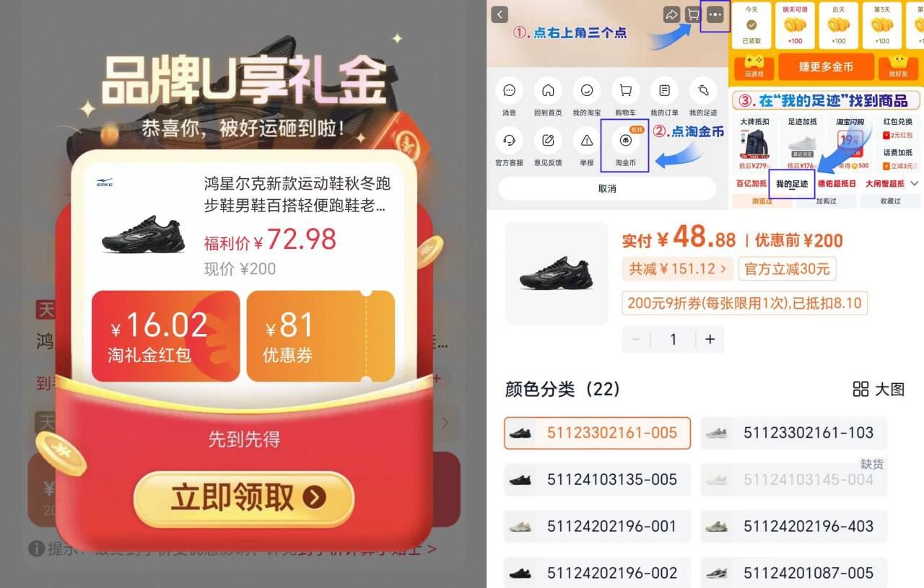924x588 pixels.
Task: Choose colorway 51123302161-103
Action: point(794,433)
